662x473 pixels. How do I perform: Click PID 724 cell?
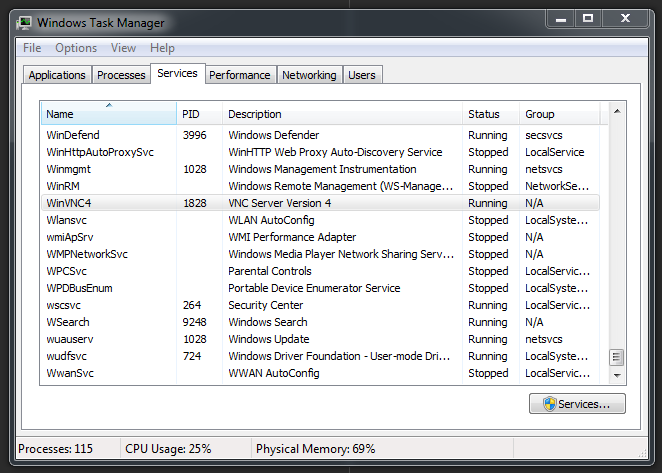[192, 356]
